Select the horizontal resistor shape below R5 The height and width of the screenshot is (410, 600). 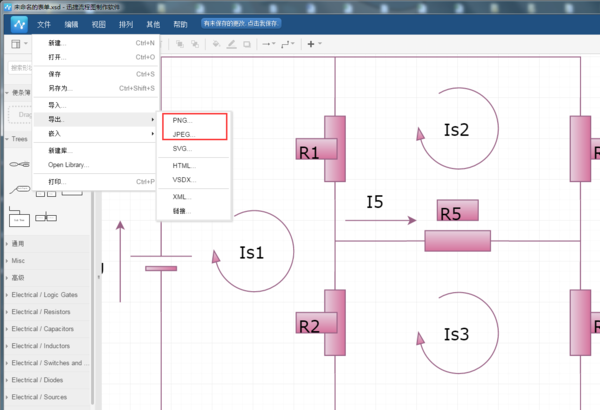(458, 241)
